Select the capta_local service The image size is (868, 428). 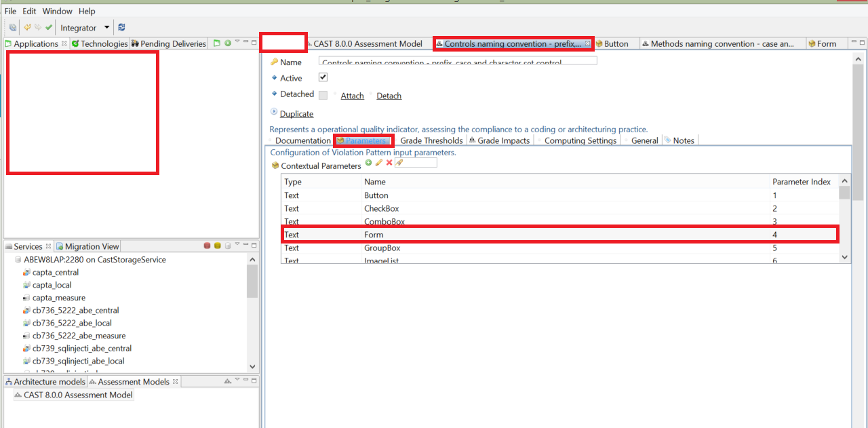pyautogui.click(x=52, y=285)
